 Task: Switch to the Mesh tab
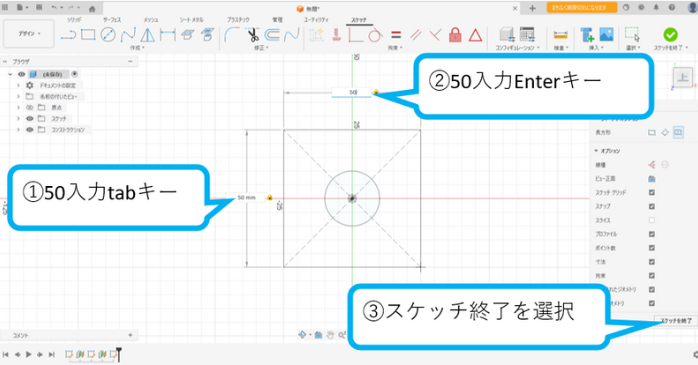click(150, 20)
